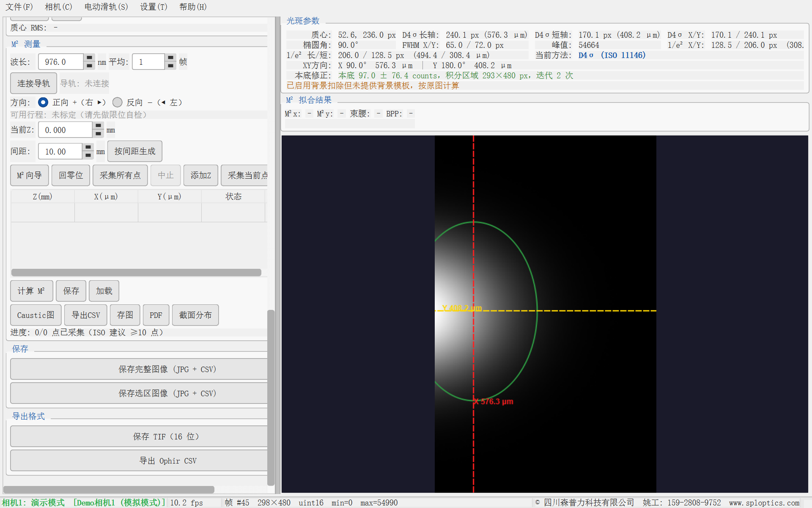Image resolution: width=812 pixels, height=508 pixels.
Task: Click 按间距生成 button
Action: [134, 151]
